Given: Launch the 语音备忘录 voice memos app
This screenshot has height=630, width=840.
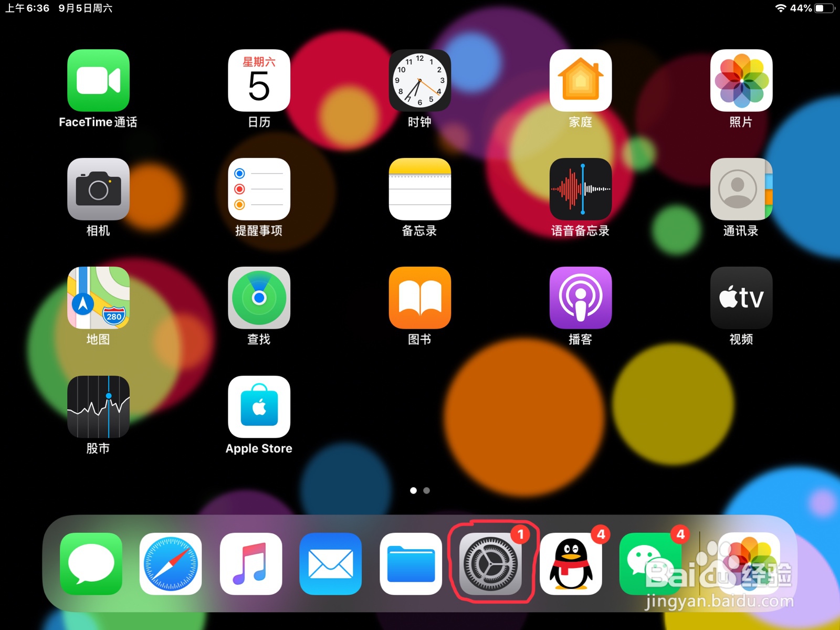Looking at the screenshot, I should click(580, 189).
